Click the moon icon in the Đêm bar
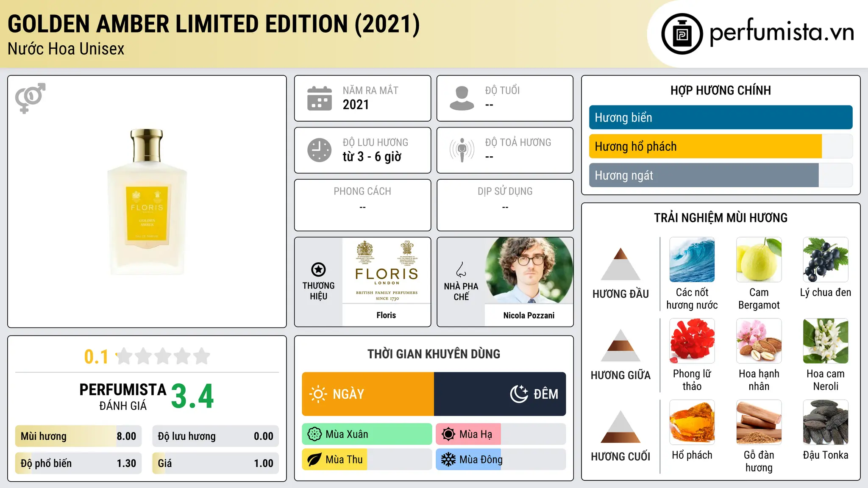 coord(519,394)
